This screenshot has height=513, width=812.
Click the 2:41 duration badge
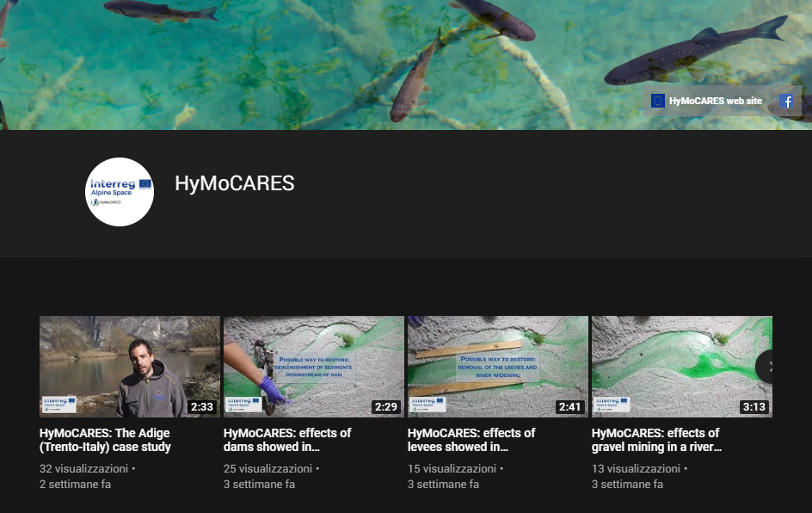click(570, 407)
